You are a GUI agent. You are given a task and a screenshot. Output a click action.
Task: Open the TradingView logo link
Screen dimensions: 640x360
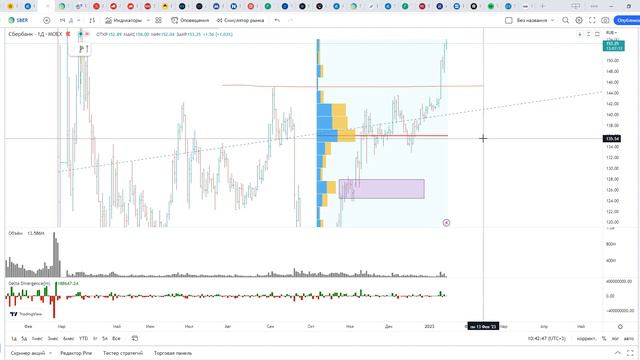pyautogui.click(x=26, y=314)
